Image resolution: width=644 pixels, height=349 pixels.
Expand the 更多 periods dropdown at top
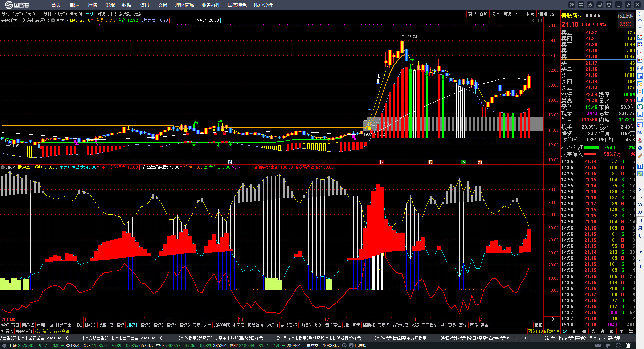click(140, 14)
